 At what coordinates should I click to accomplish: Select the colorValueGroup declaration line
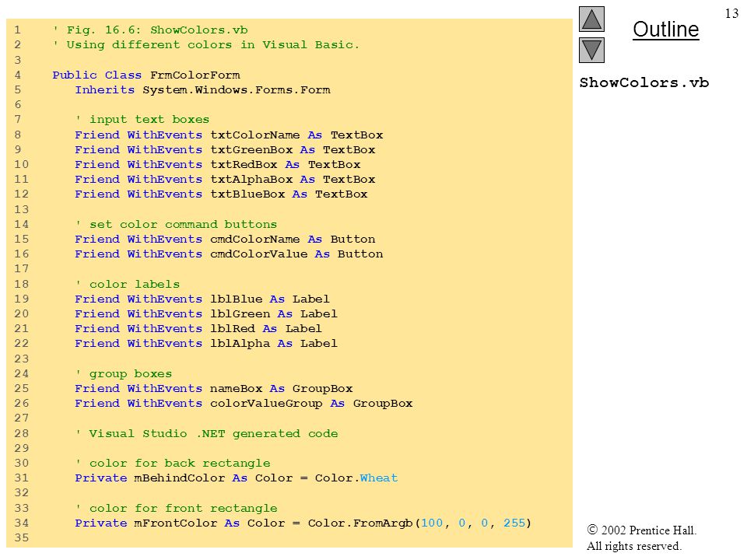tap(244, 404)
